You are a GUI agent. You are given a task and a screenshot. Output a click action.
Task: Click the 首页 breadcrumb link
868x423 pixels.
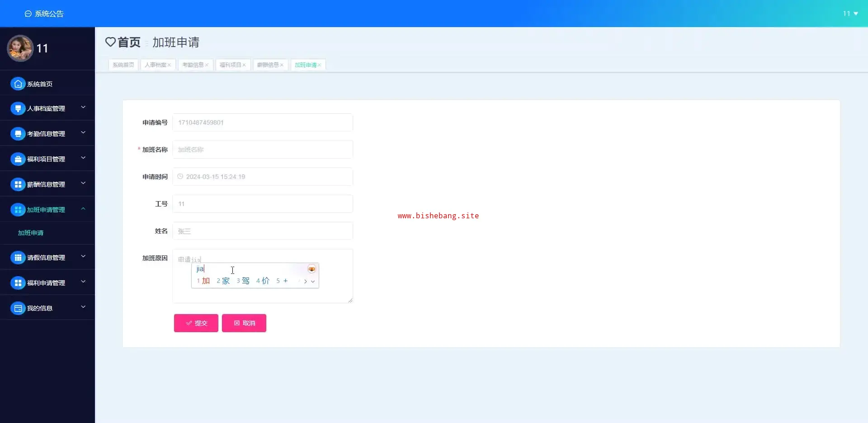(129, 42)
